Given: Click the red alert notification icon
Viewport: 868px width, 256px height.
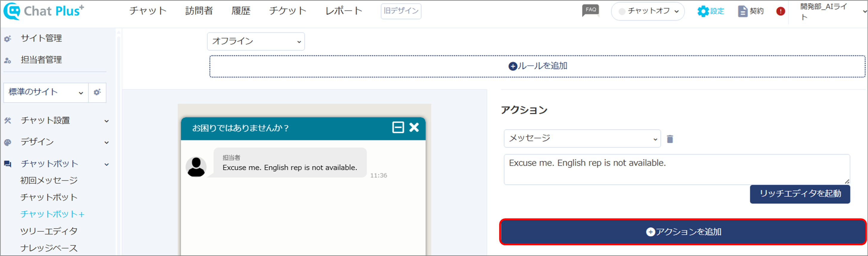Looking at the screenshot, I should pos(780,11).
